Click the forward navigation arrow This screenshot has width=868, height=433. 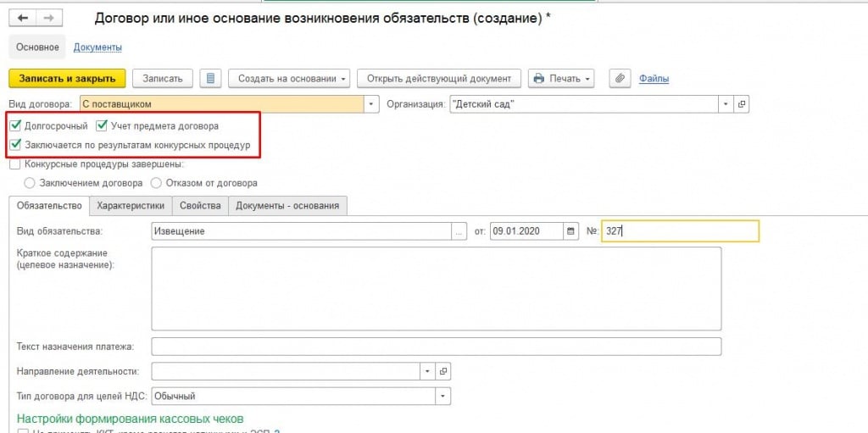coord(47,19)
